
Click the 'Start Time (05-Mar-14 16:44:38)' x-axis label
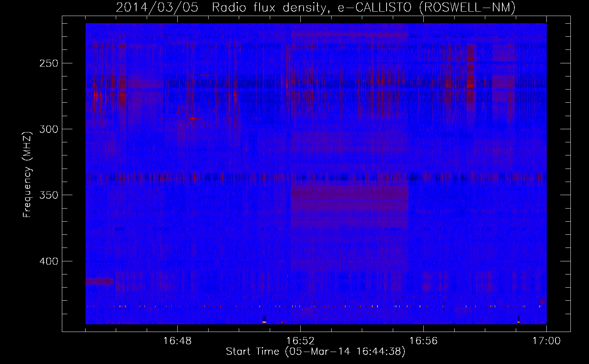point(316,352)
